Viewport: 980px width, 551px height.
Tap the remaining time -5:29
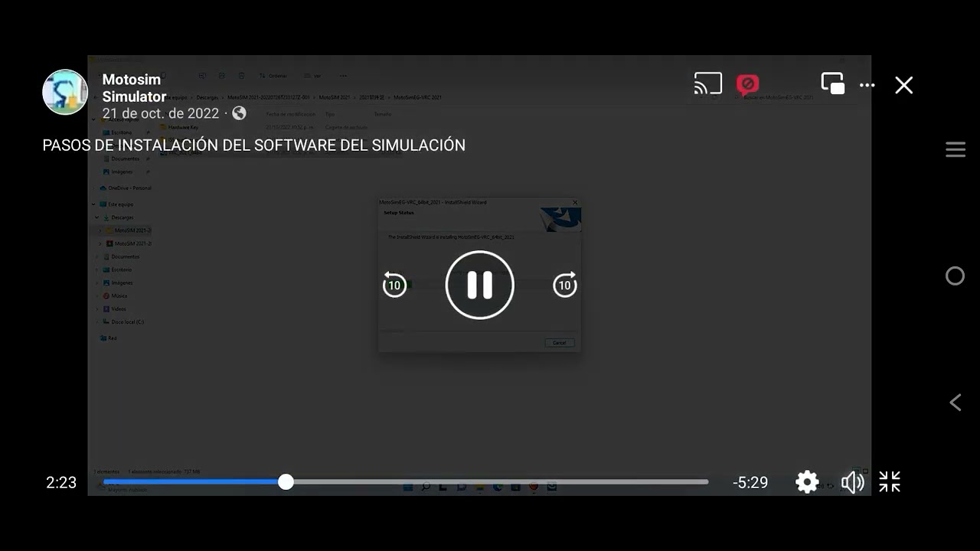pos(750,482)
